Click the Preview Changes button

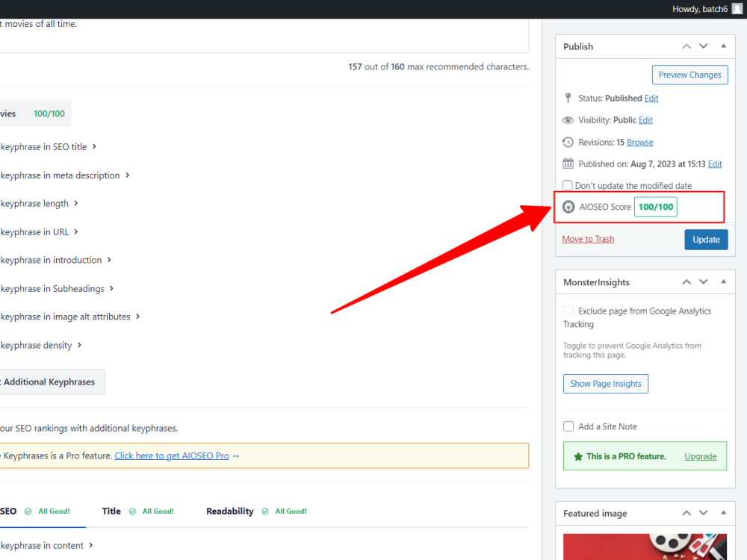point(689,75)
